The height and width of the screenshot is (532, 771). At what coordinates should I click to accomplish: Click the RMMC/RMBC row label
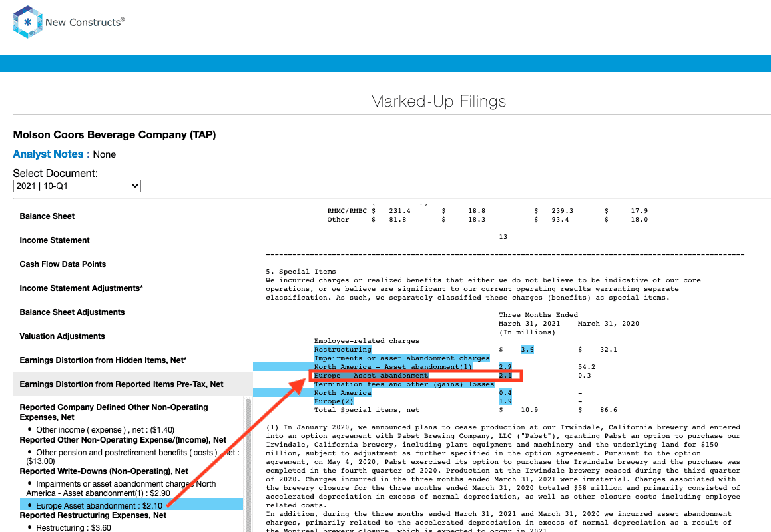pyautogui.click(x=347, y=211)
